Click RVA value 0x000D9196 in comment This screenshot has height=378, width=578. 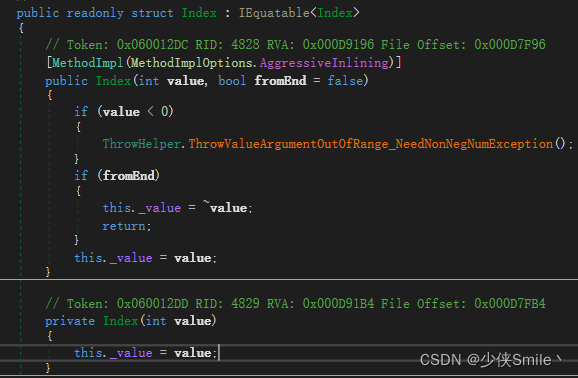(338, 45)
